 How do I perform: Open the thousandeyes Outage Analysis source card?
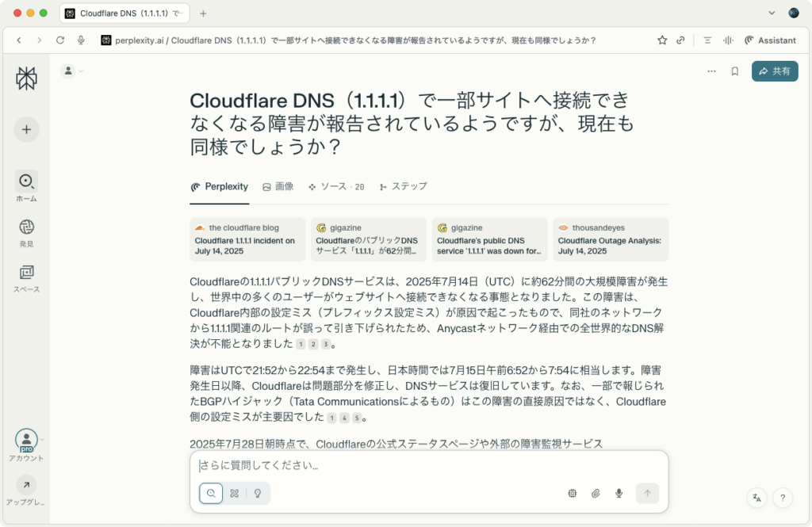[611, 239]
